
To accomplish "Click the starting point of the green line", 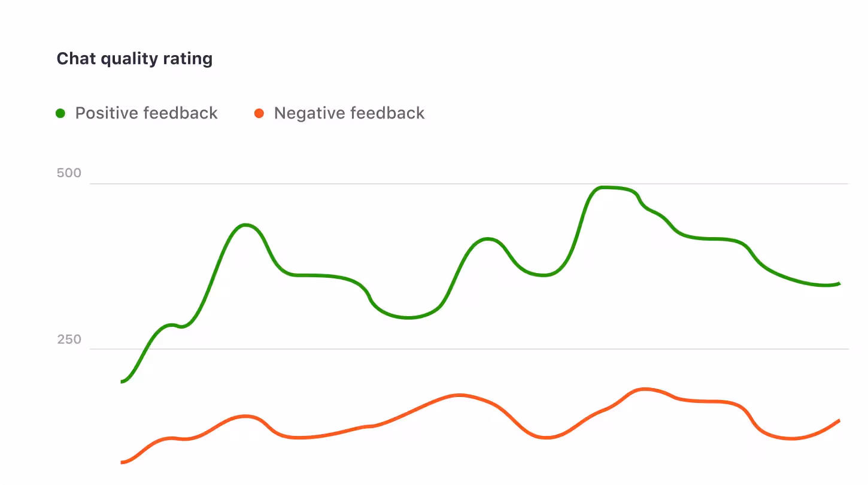I will coord(122,381).
